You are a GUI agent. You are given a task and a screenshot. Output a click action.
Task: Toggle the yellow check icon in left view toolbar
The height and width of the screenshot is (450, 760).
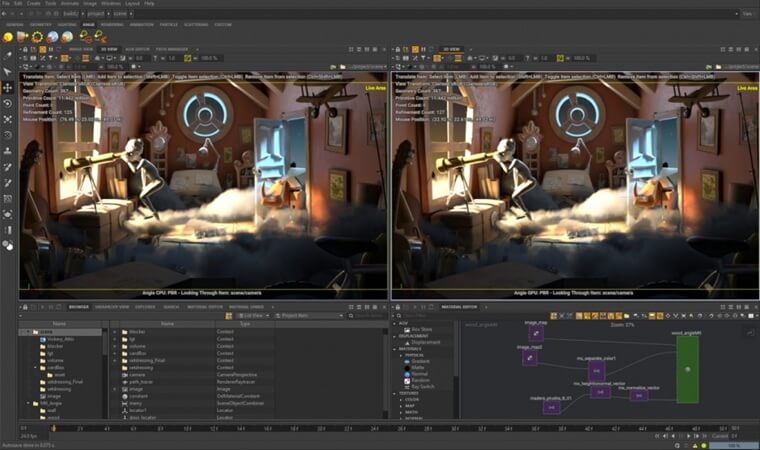coord(188,58)
